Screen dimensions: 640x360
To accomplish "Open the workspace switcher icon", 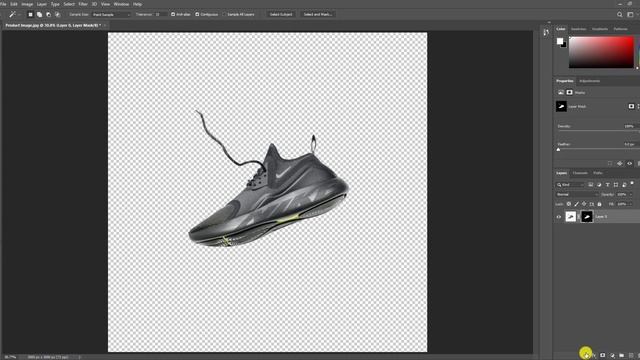I will tap(630, 14).
